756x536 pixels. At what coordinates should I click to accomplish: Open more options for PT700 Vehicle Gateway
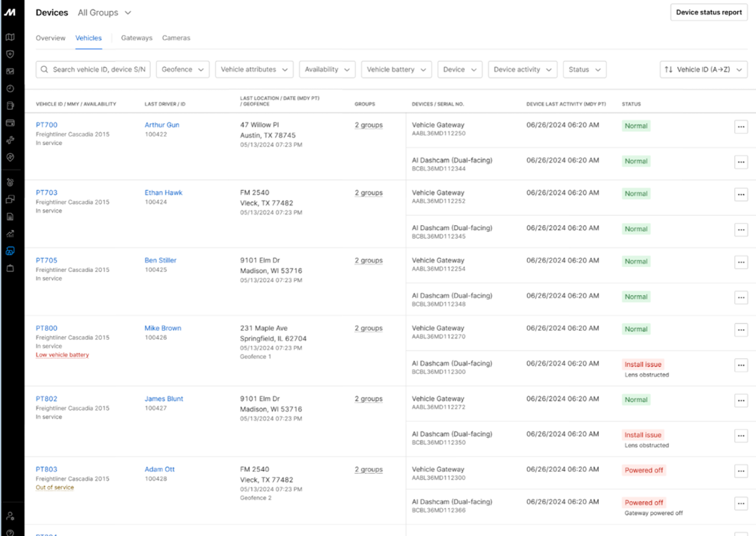[x=741, y=126]
